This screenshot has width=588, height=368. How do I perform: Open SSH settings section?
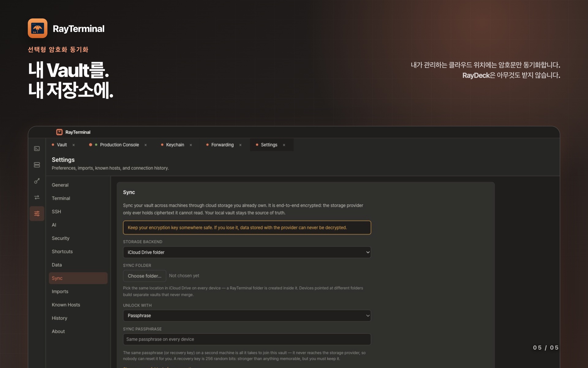(x=78, y=212)
